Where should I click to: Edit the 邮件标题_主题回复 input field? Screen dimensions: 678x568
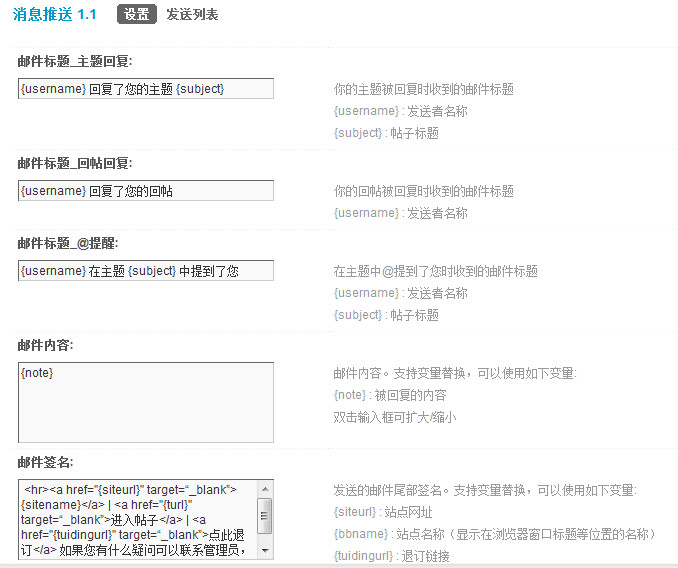pyautogui.click(x=146, y=89)
